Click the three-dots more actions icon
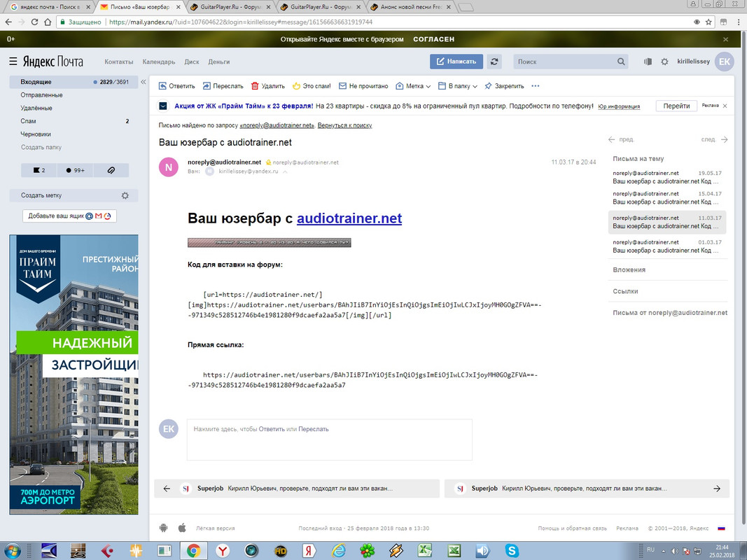This screenshot has height=560, width=747. pyautogui.click(x=535, y=86)
